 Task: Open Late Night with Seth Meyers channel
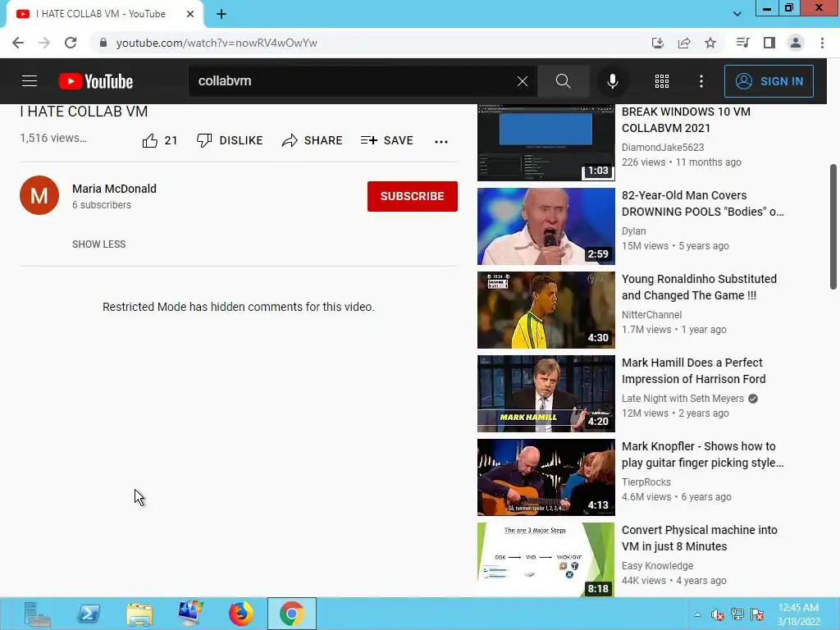(x=682, y=399)
